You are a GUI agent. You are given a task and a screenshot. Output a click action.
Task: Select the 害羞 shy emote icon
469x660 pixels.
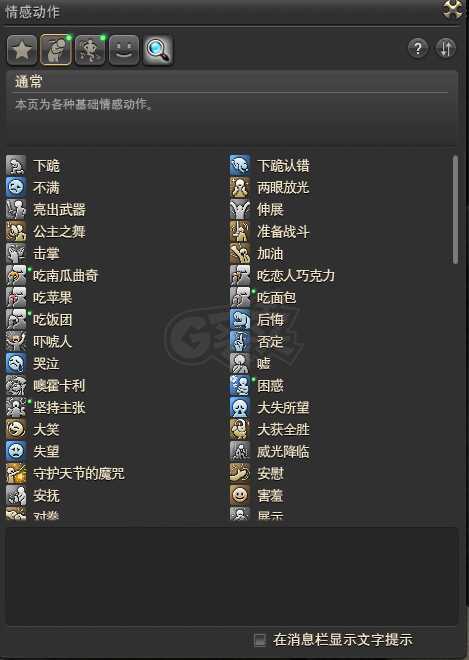click(x=240, y=495)
